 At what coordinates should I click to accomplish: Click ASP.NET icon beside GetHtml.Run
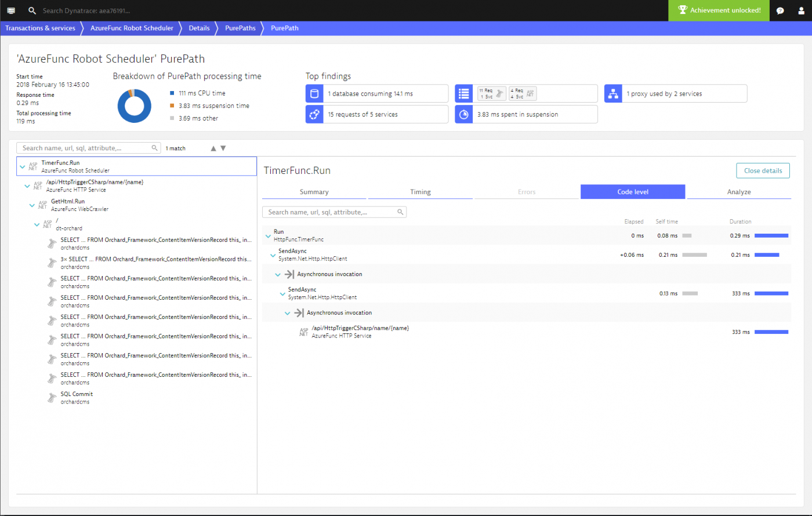43,205
